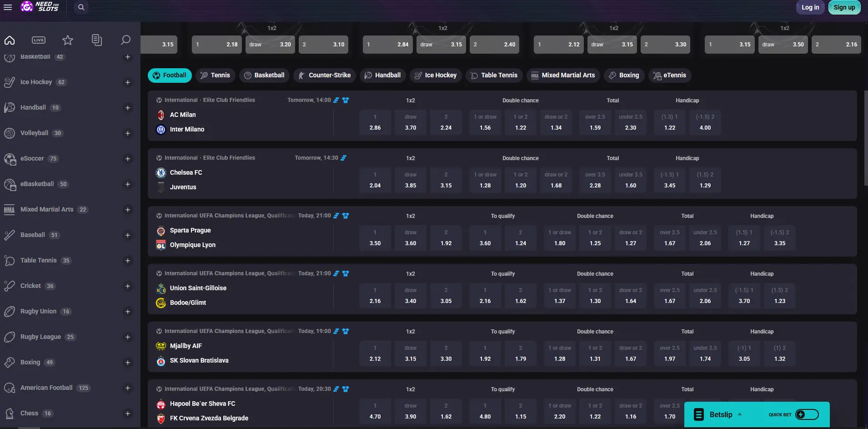
Task: Select Chelsea vs Juventus draw odds 3.85
Action: [x=411, y=180]
